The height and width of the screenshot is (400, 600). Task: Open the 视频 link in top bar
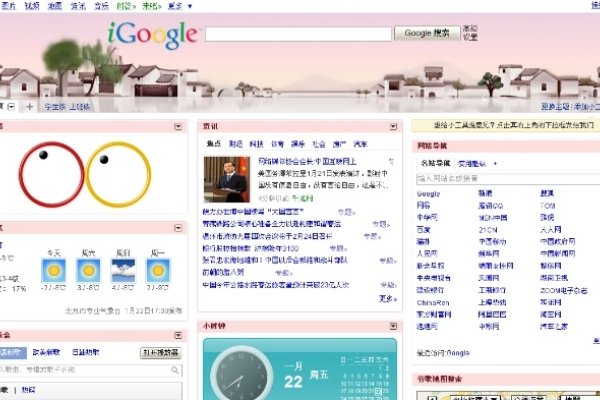tap(32, 6)
